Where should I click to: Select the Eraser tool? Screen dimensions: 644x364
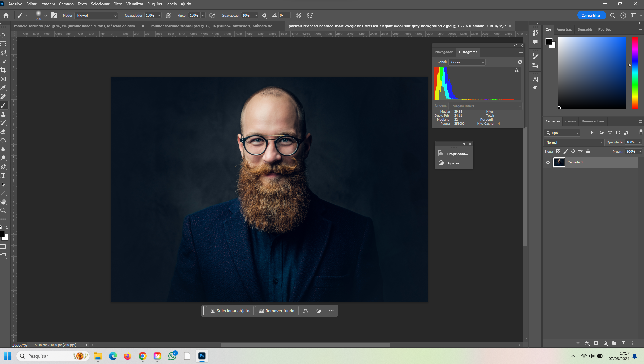(3, 131)
